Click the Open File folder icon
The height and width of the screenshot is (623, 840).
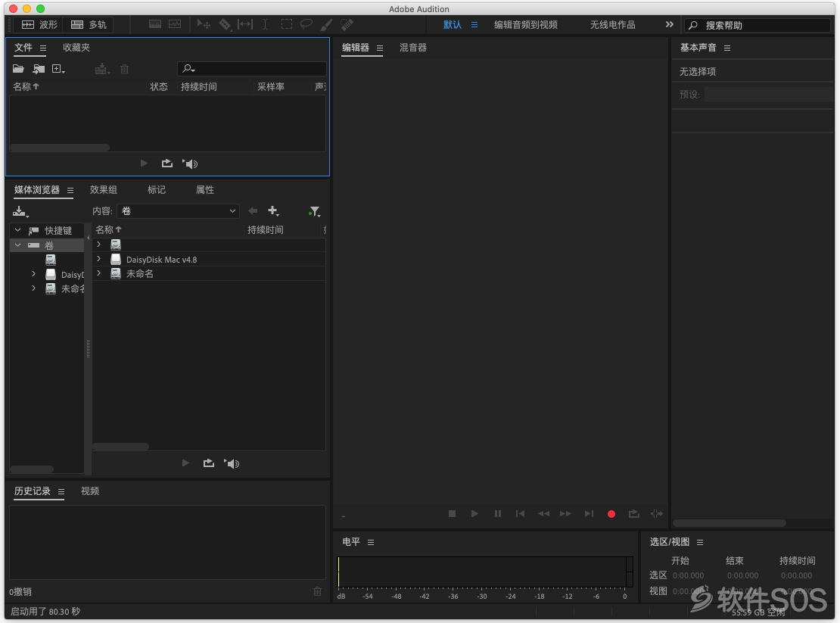[x=18, y=69]
